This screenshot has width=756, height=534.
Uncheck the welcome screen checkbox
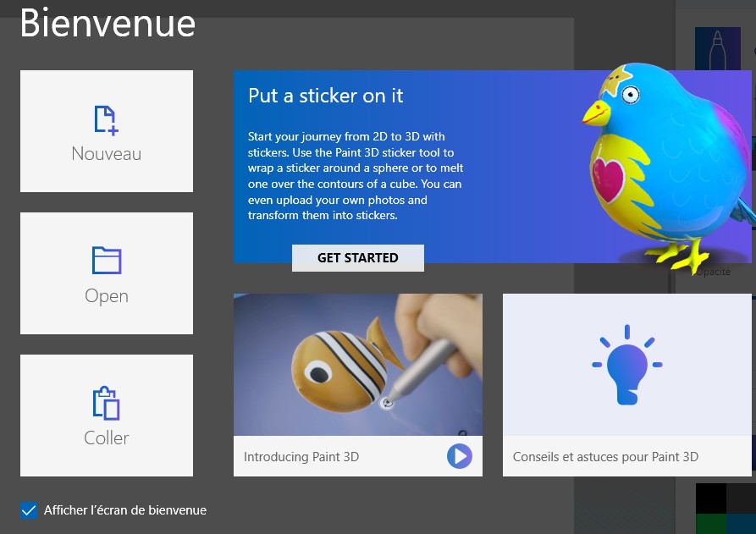tap(29, 510)
